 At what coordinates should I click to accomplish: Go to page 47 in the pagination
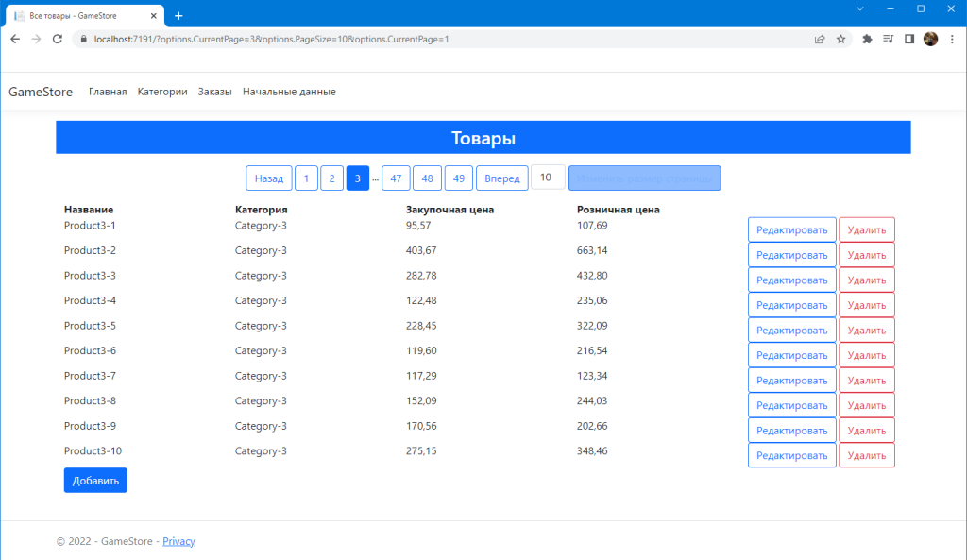click(396, 178)
